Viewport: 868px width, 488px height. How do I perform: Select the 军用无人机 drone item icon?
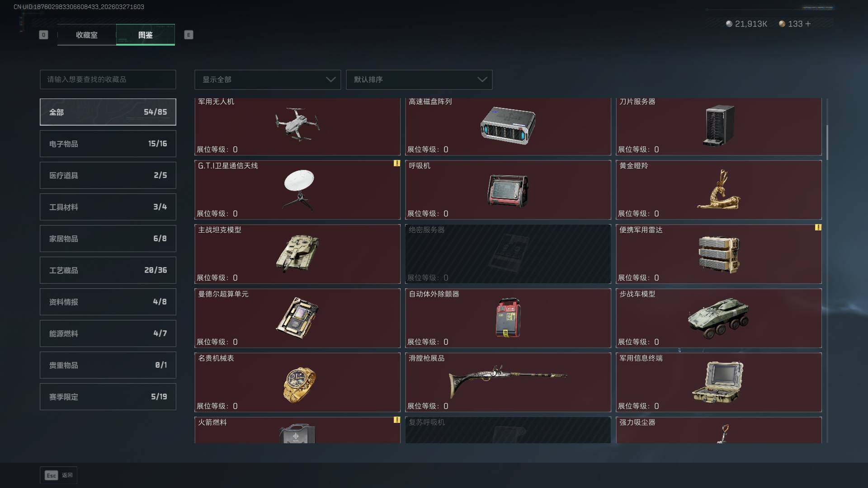point(297,124)
